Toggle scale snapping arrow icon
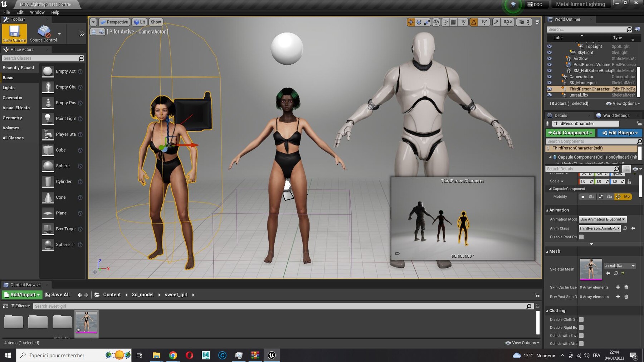The height and width of the screenshot is (362, 644). 496,22
